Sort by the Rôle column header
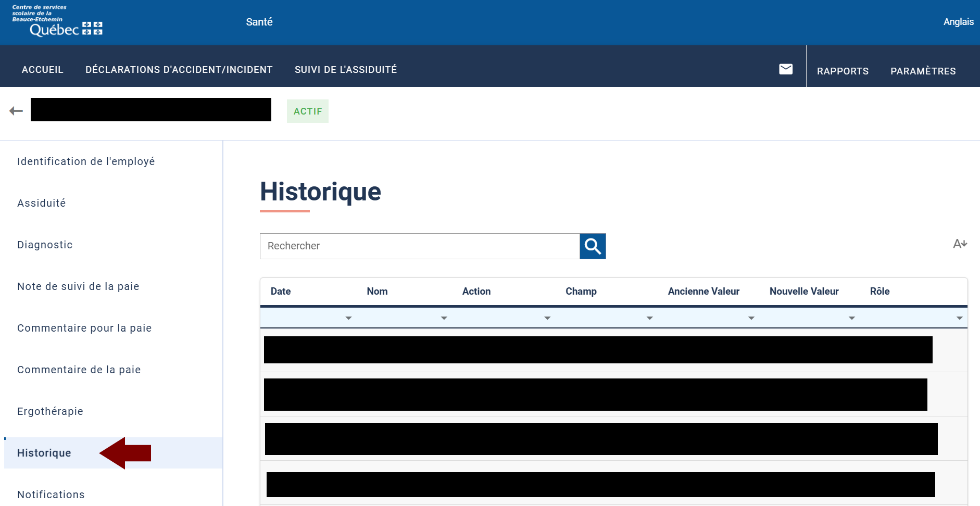 (x=880, y=292)
